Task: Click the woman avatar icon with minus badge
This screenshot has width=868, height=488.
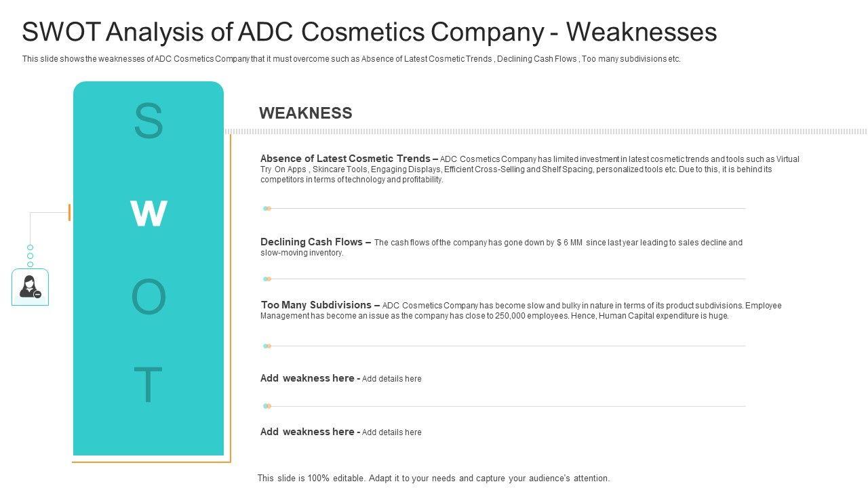Action: click(30, 287)
